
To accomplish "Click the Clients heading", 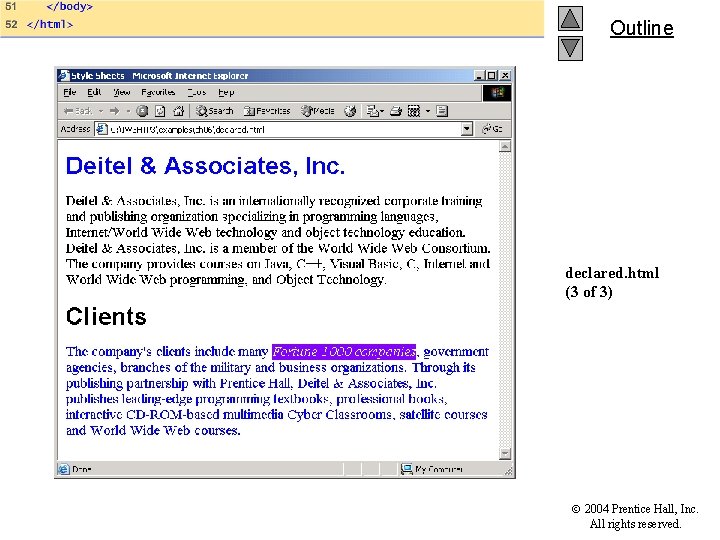I will 106,317.
